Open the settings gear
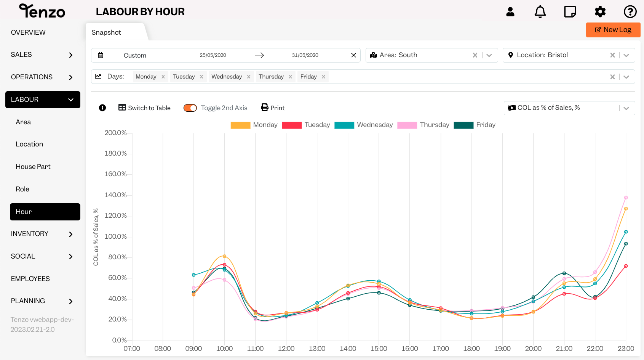 pyautogui.click(x=600, y=12)
